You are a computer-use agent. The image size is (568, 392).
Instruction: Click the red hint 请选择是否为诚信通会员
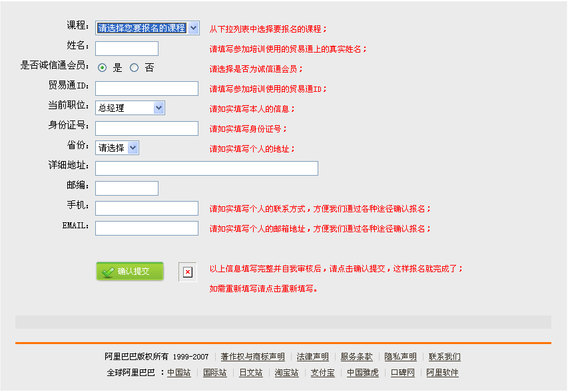pyautogui.click(x=256, y=69)
